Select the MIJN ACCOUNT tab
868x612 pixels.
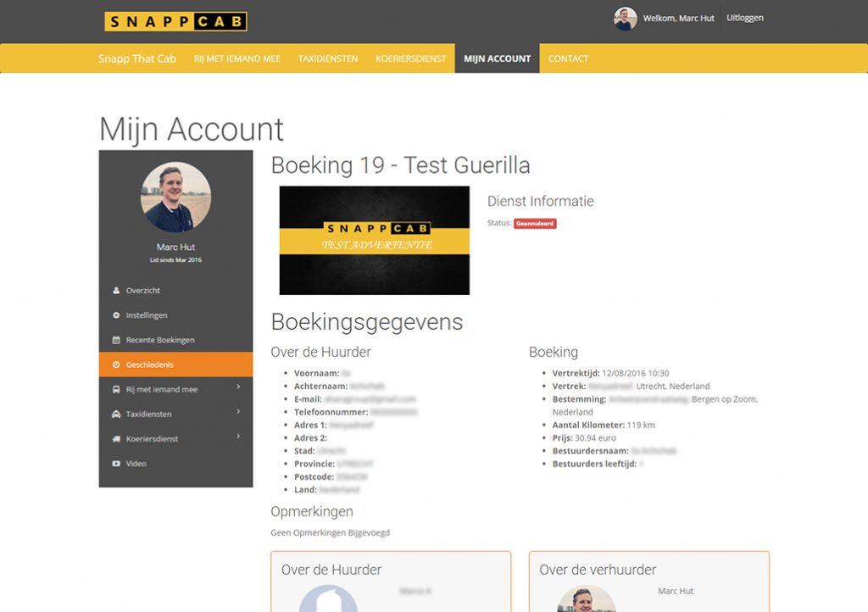[497, 58]
